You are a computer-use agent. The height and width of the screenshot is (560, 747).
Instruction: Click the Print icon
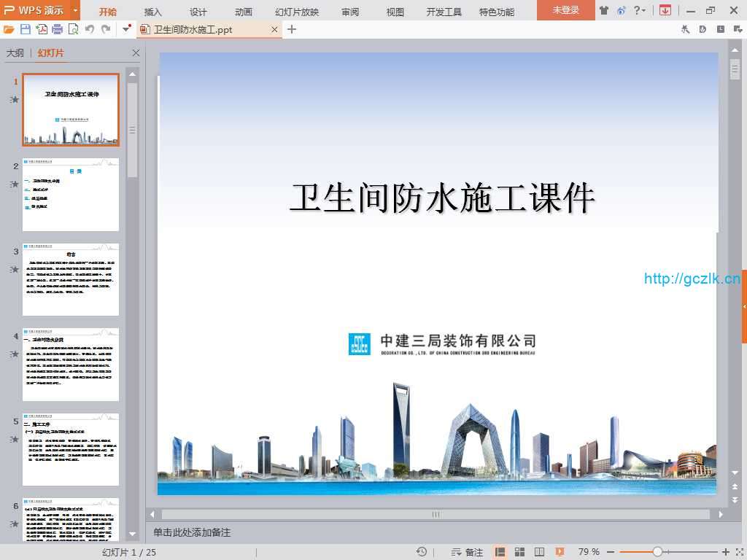point(57,29)
